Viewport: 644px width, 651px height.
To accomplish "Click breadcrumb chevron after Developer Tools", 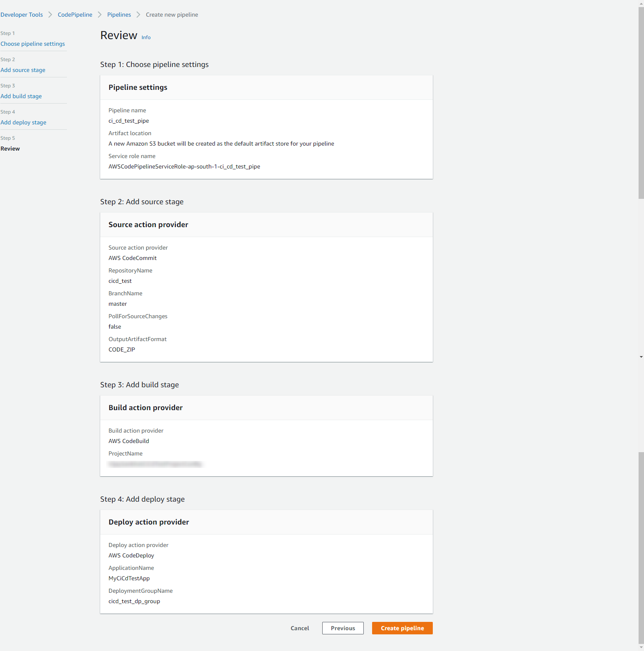I will click(x=50, y=15).
